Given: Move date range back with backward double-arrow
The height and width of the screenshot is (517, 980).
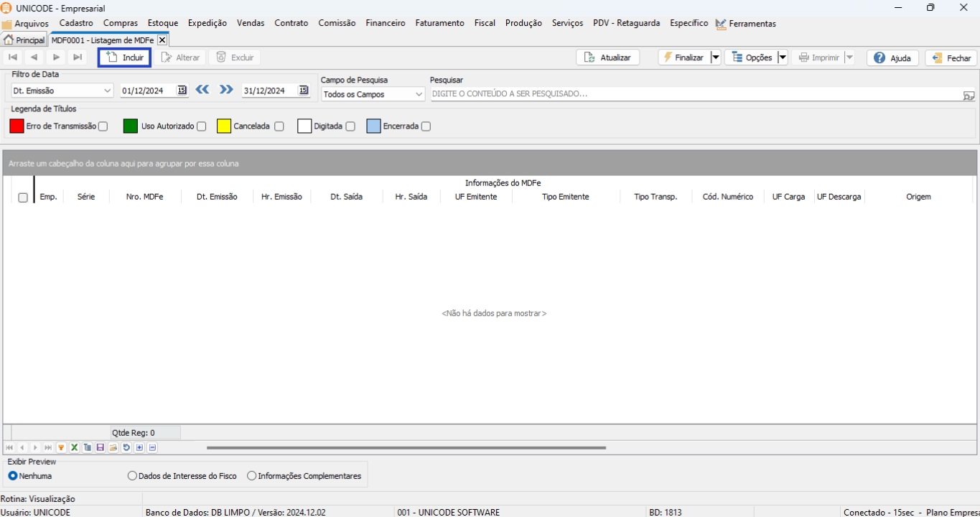Looking at the screenshot, I should (x=202, y=90).
